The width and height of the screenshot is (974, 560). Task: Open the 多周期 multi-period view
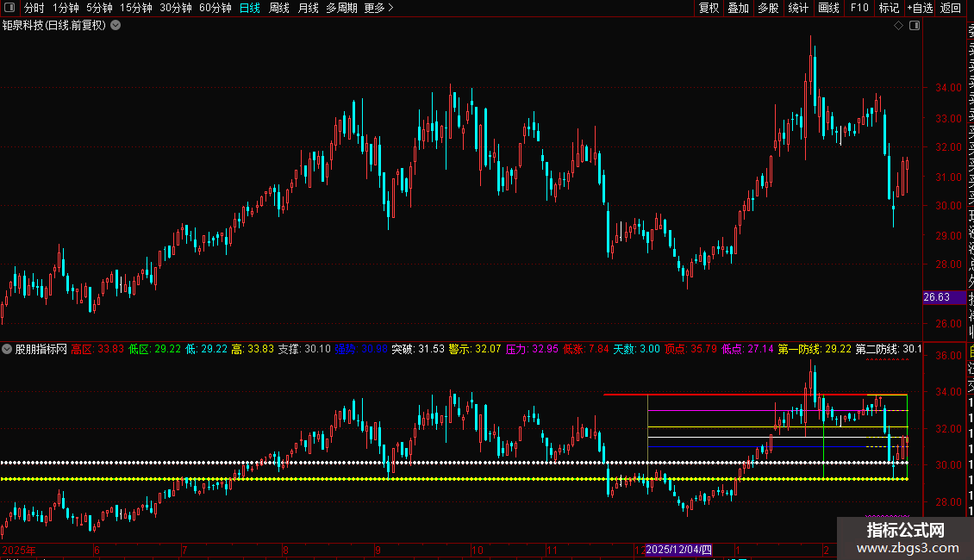(341, 8)
